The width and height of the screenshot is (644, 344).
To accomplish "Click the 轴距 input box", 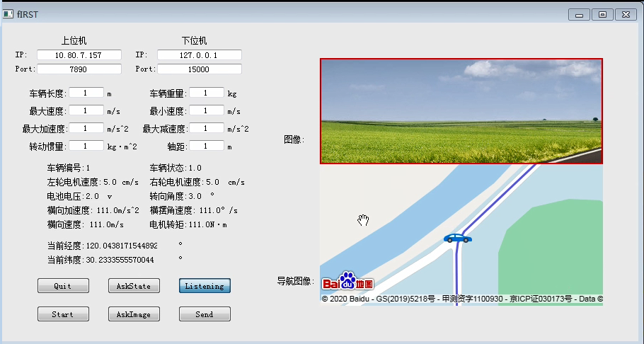I will point(207,146).
